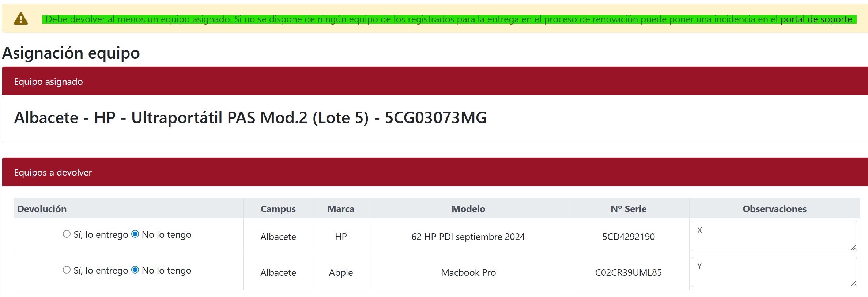Click serial number 5CD4292190 cell

pos(628,237)
